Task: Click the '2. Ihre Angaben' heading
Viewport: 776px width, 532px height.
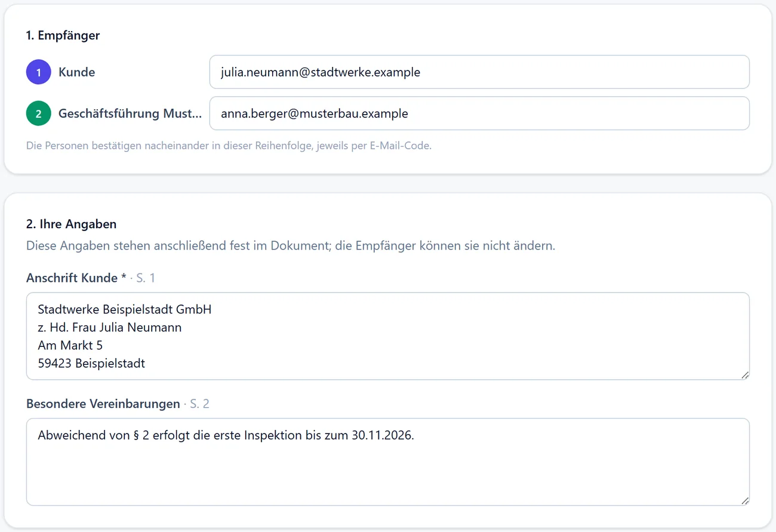Action: [71, 224]
